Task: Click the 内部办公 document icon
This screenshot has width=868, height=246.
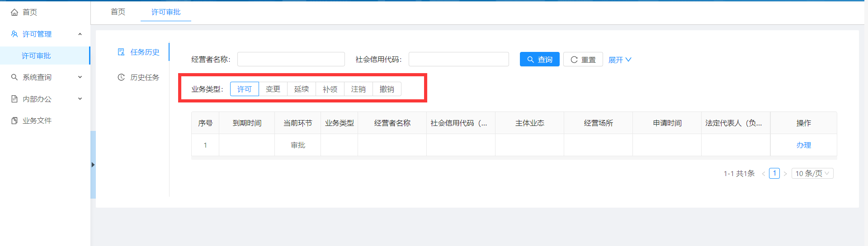Action: [x=14, y=99]
